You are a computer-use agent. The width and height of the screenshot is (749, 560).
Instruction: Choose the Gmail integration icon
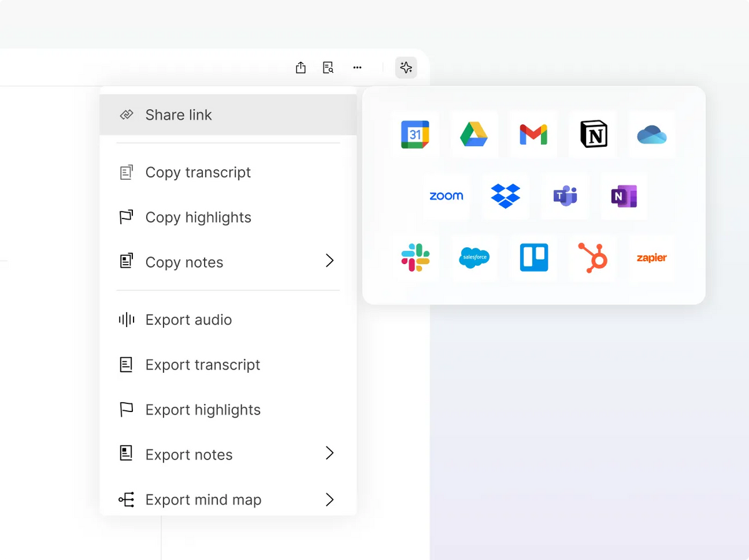click(533, 134)
